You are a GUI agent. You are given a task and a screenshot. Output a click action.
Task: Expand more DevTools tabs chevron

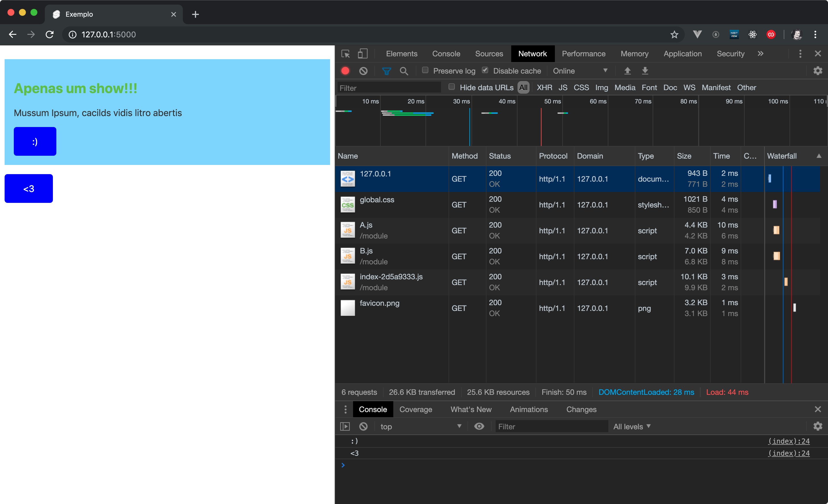(760, 54)
